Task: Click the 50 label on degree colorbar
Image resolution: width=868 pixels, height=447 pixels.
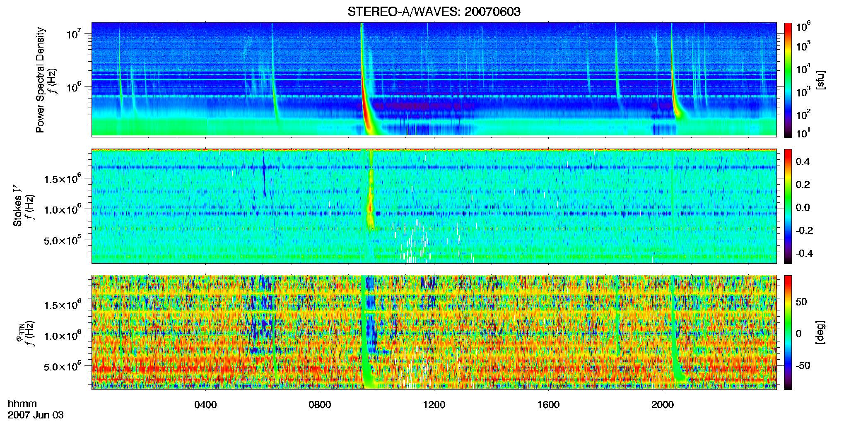Action: [801, 302]
